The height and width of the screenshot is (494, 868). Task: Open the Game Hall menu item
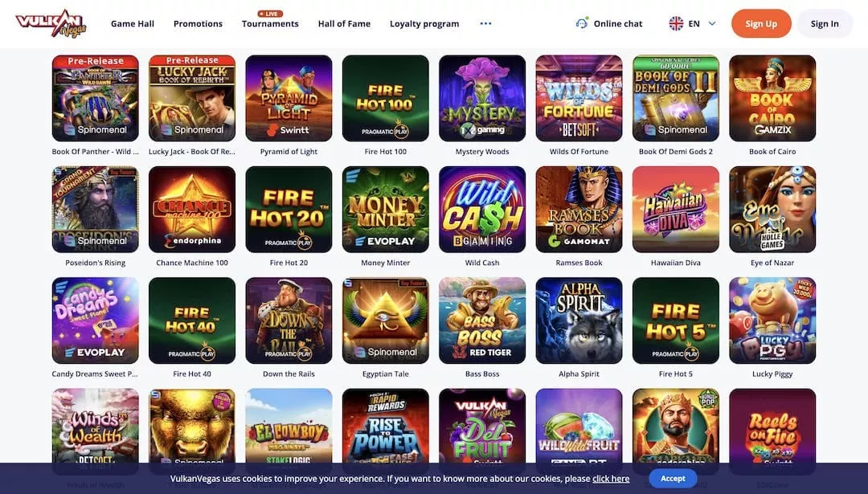(x=133, y=24)
